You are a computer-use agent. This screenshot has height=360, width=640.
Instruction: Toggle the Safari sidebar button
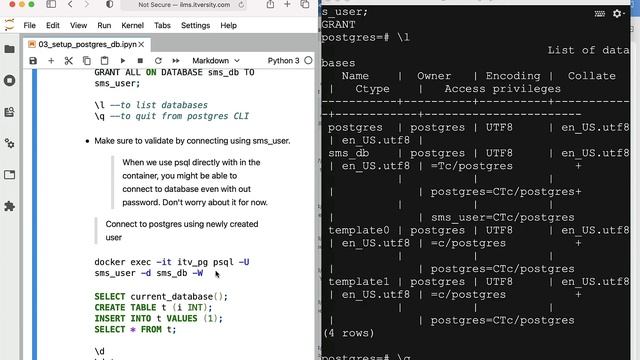[x=51, y=4]
